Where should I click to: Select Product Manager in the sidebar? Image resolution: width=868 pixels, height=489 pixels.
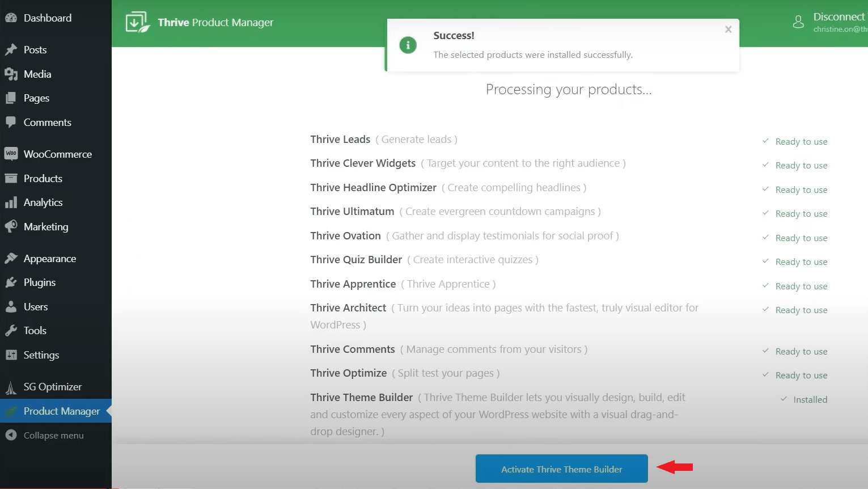point(56,411)
